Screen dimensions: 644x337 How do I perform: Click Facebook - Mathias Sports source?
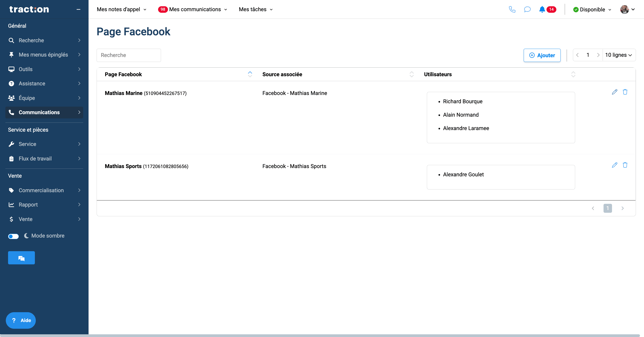(x=294, y=166)
